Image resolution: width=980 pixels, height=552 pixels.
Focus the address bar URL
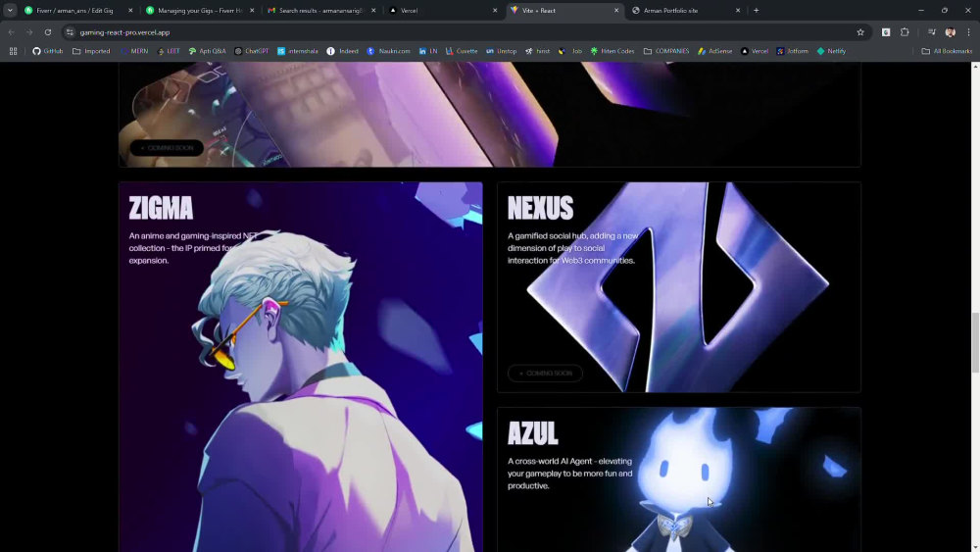point(125,32)
